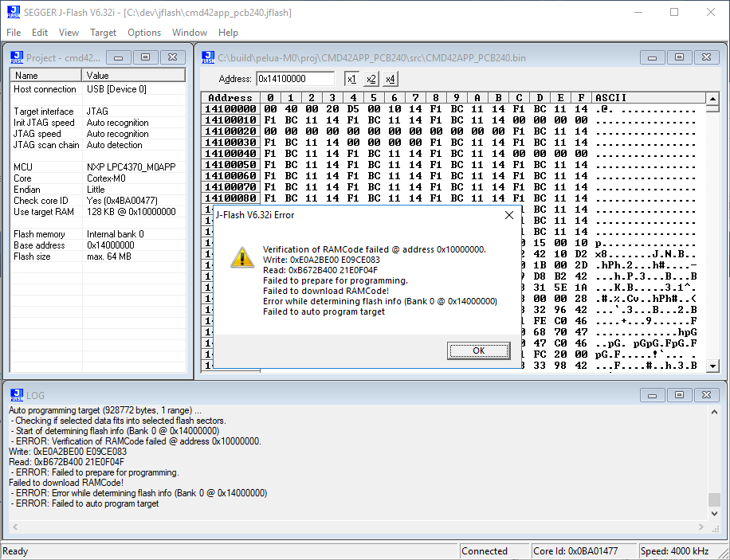Click LOG panel scrollbar up arrow
The height and width of the screenshot is (560, 730).
click(715, 412)
